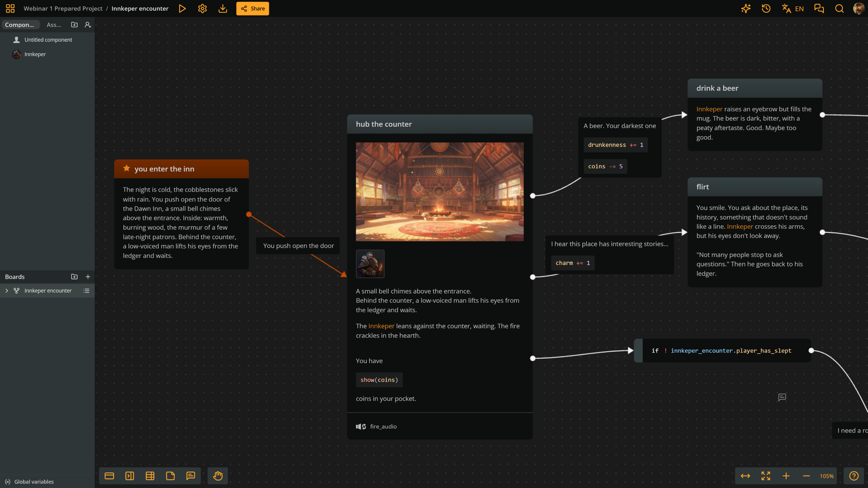Add a note page from toolbar
The width and height of the screenshot is (868, 488).
[170, 476]
